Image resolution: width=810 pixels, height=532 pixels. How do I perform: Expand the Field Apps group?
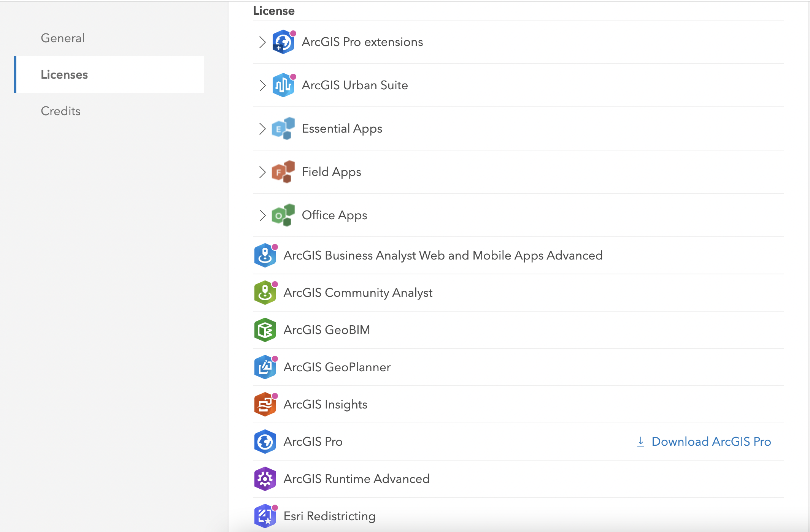262,172
